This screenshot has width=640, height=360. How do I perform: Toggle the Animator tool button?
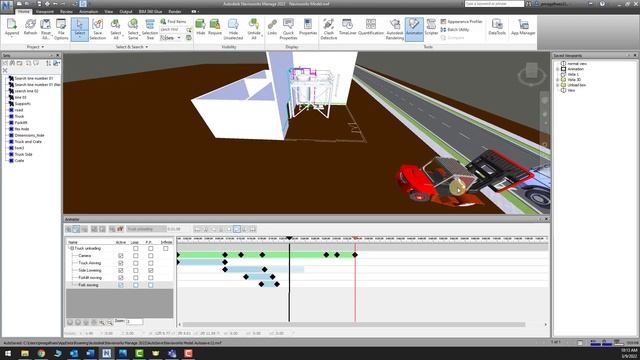point(414,29)
